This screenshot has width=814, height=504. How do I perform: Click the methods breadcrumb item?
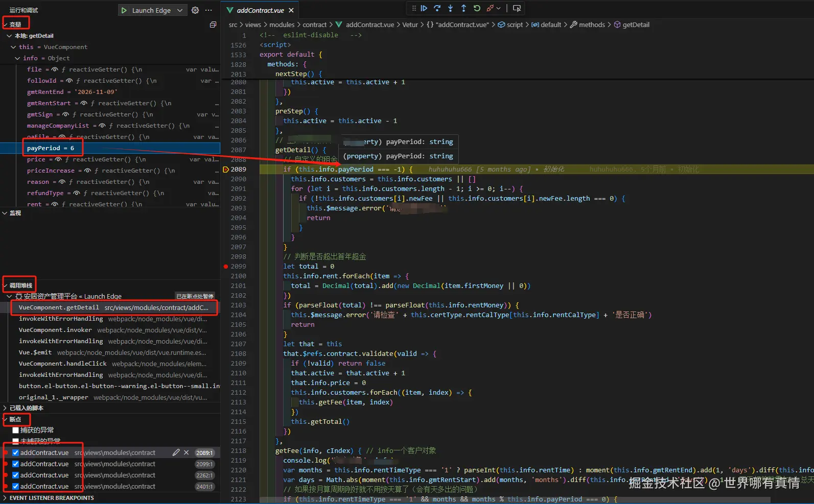click(x=591, y=25)
